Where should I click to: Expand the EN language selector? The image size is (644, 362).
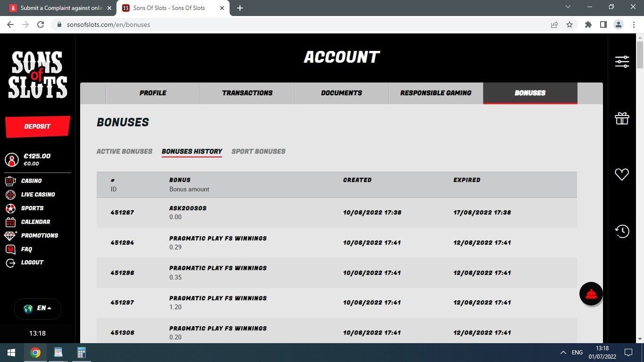point(38,308)
